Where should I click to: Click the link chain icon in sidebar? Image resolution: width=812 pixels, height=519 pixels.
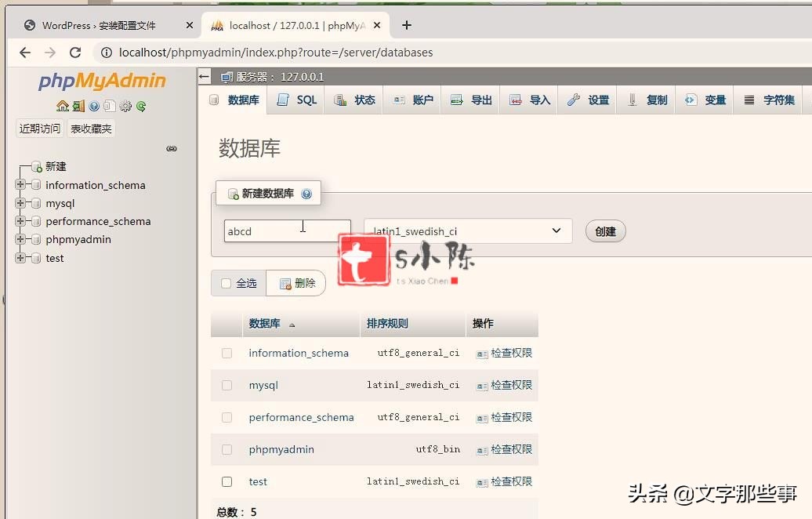172,149
